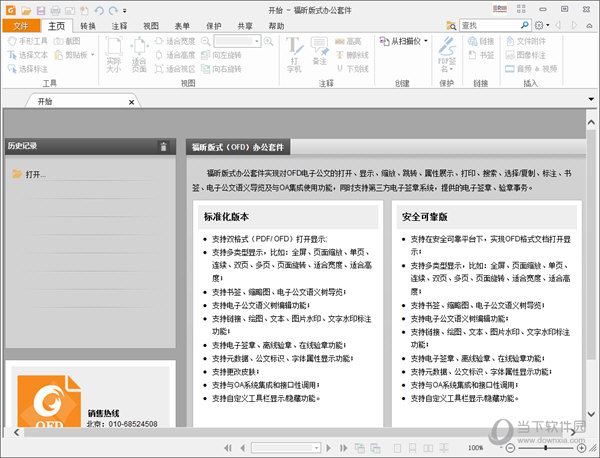Click the search magnifier icon in 查找 box
600x458 pixels.
[x=525, y=25]
